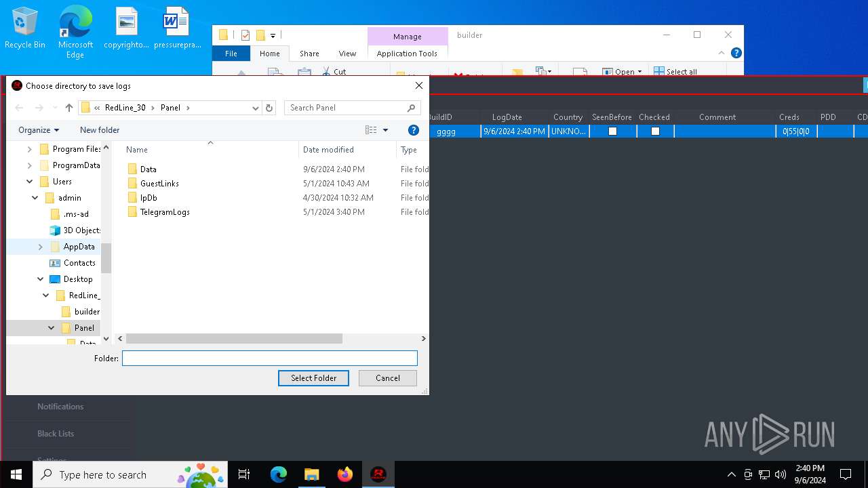The width and height of the screenshot is (868, 488).
Task: Launch Edge from taskbar
Action: (279, 474)
